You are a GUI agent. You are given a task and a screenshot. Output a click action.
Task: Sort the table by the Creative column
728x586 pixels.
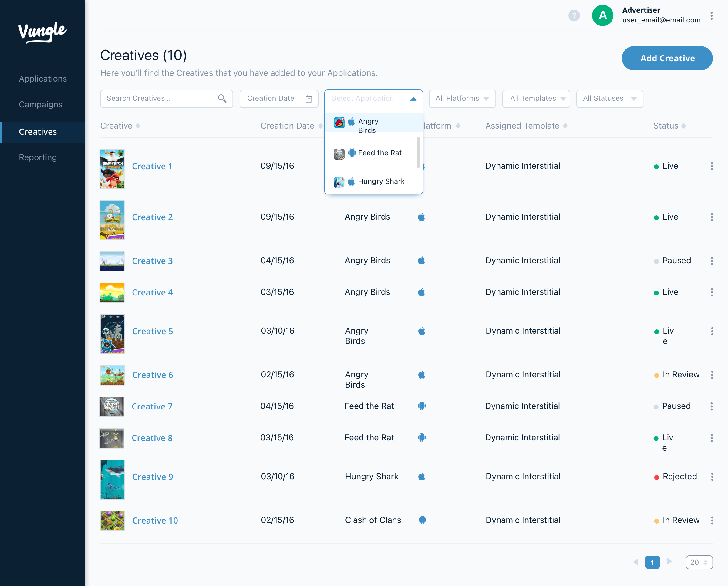coord(120,126)
